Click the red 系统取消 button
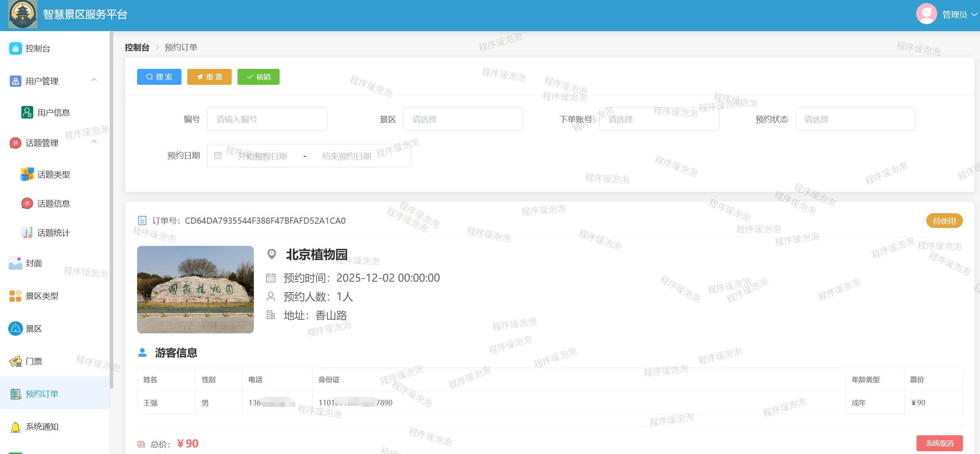Screen dimensions: 980x454 coord(939,443)
